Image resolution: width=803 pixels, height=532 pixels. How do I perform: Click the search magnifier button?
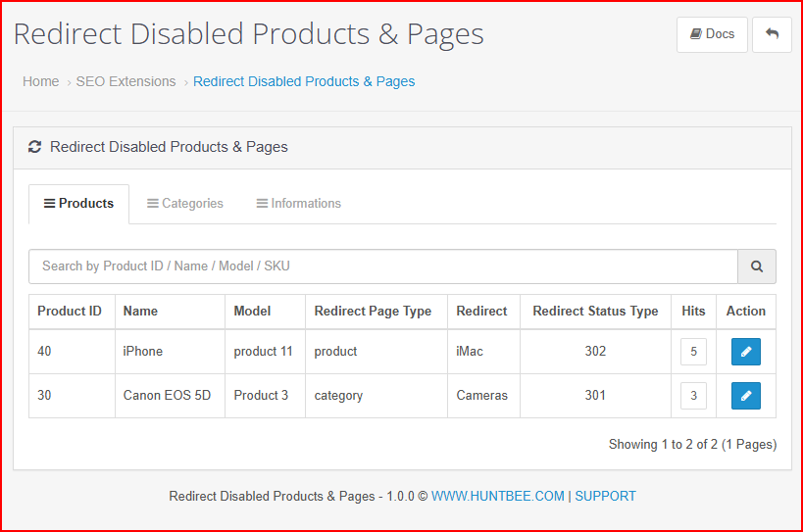(756, 266)
